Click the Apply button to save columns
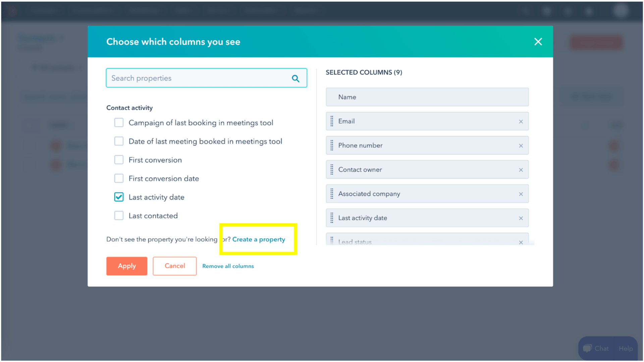 point(126,266)
